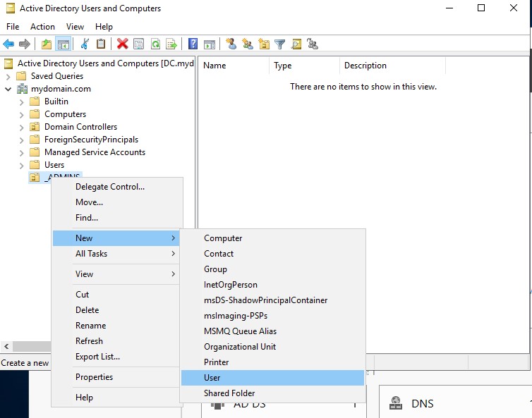Viewport: 532px width, 418px height.
Task: Select Computer in New submenu
Action: (273, 238)
